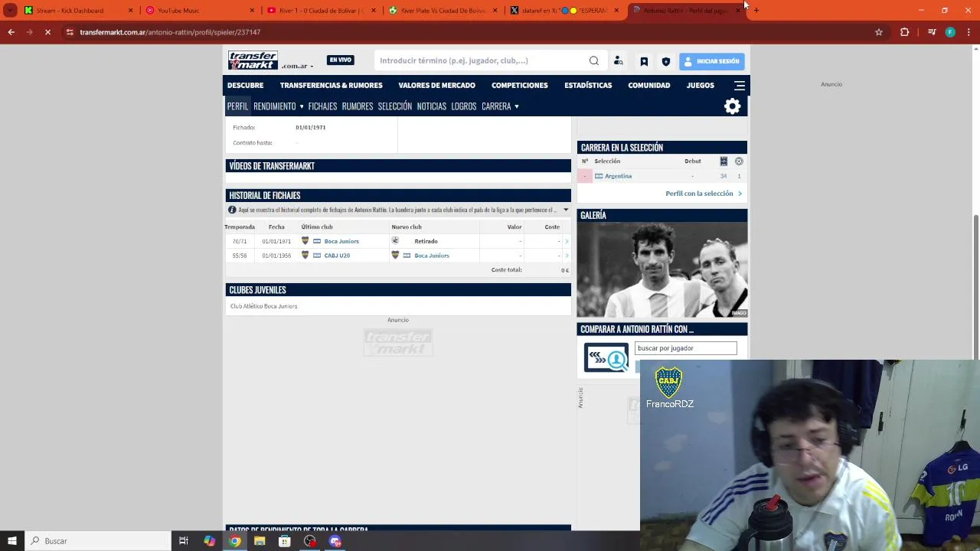Open the detailed person search icon
This screenshot has width=980, height=551.
tap(619, 61)
